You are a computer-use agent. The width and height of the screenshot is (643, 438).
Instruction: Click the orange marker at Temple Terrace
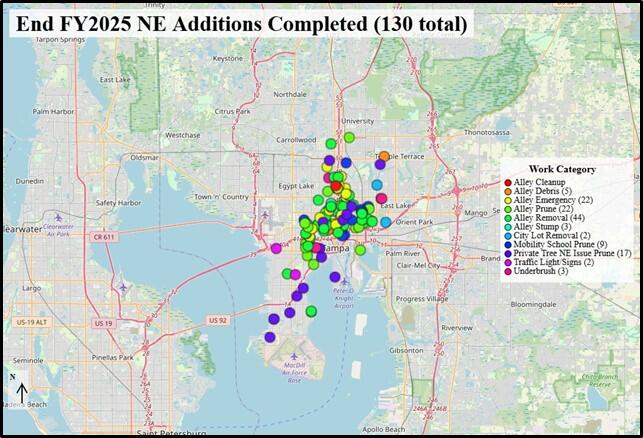coord(384,156)
